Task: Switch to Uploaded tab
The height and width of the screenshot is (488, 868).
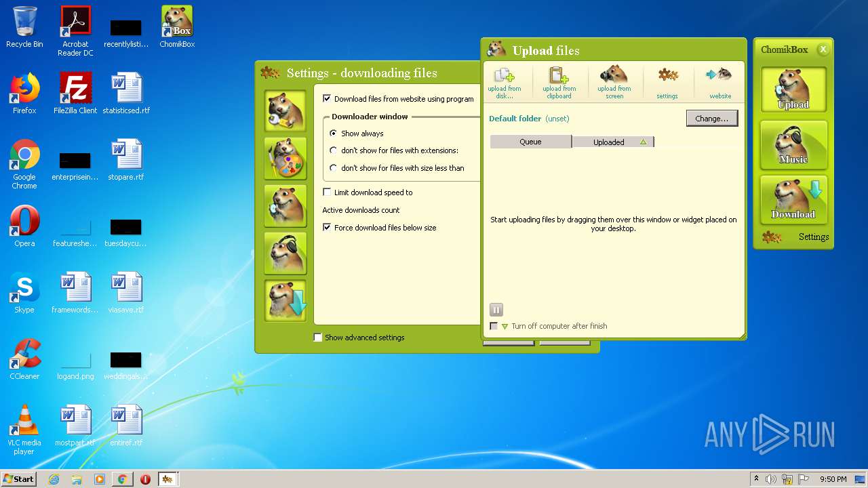Action: (613, 142)
